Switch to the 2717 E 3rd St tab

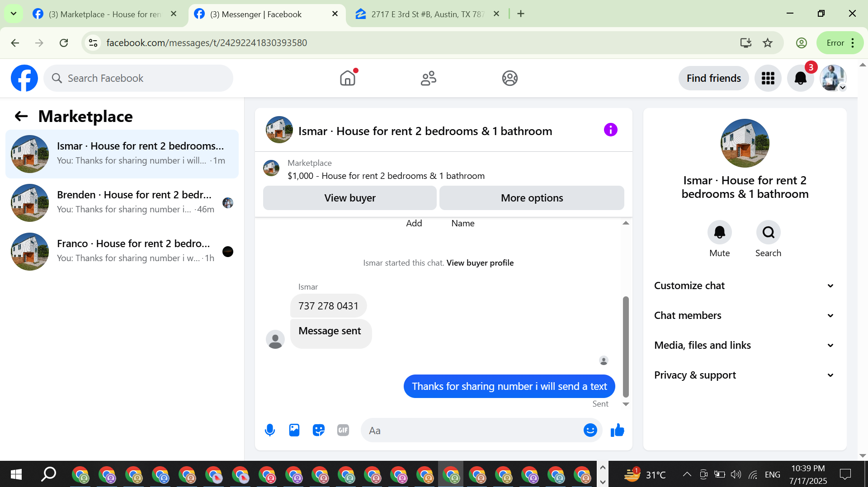[x=427, y=14]
